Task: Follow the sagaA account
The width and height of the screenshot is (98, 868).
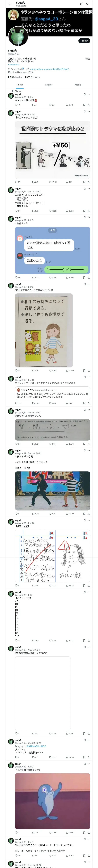Action: (x=84, y=41)
